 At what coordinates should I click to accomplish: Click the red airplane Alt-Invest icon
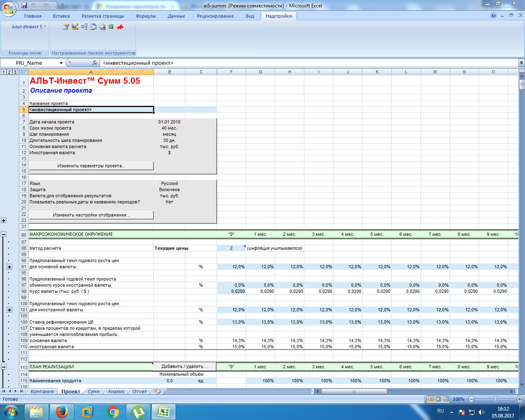coord(120,27)
